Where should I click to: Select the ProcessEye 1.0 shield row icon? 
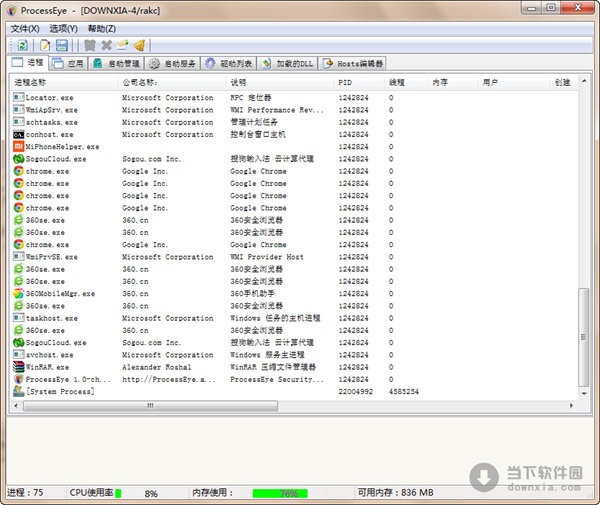18,379
